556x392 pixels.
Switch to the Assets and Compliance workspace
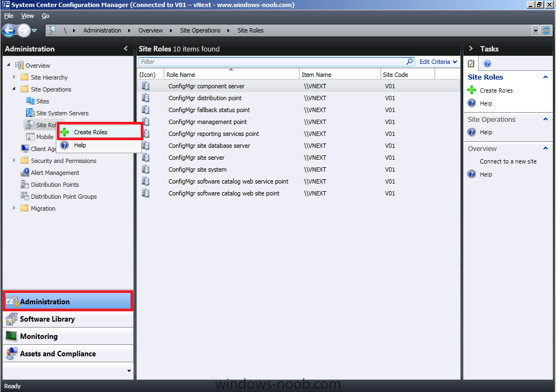click(x=68, y=354)
